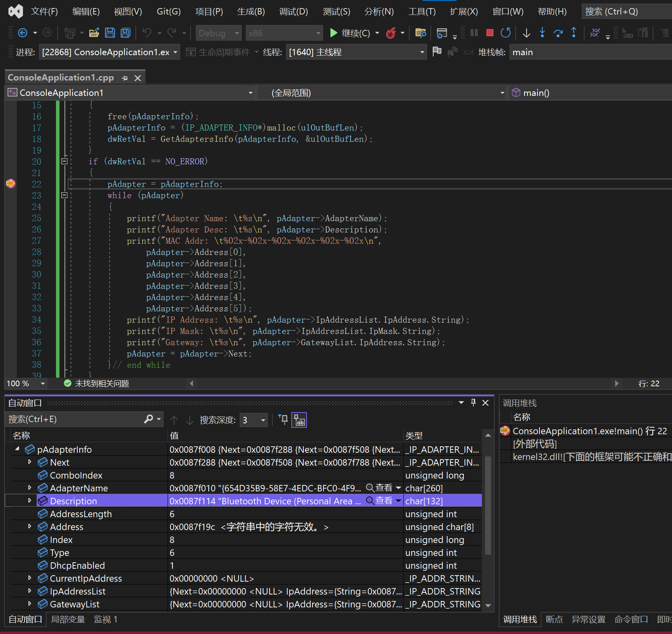This screenshot has height=634, width=672.
Task: Expand the GatewayList variable node
Action: click(x=29, y=603)
